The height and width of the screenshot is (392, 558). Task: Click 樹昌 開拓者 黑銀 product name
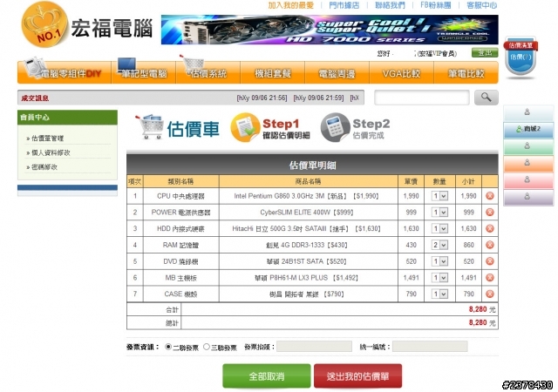(x=306, y=294)
